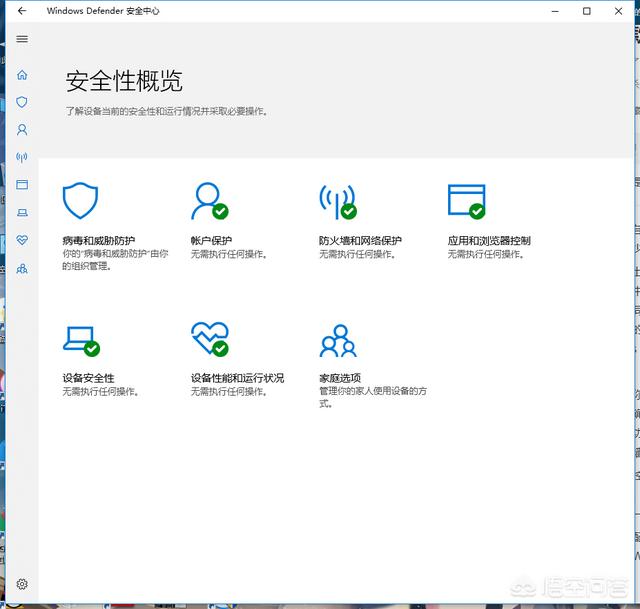Open the hamburger navigation menu

click(22, 39)
